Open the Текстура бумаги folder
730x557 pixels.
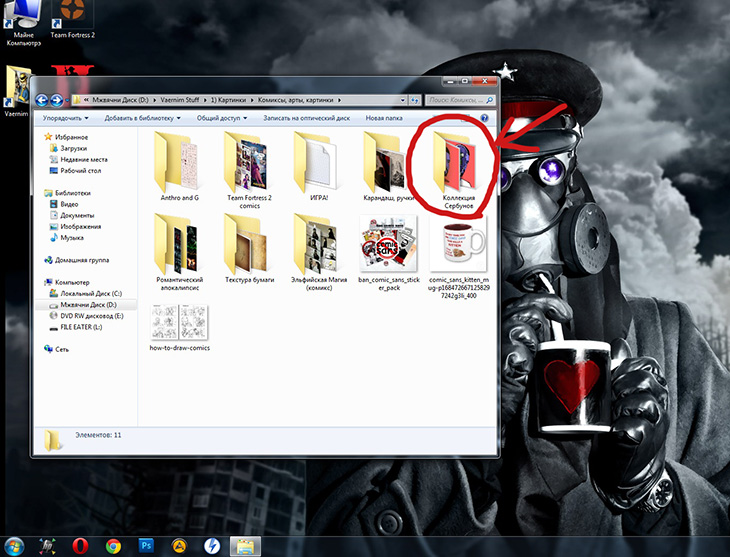point(249,248)
